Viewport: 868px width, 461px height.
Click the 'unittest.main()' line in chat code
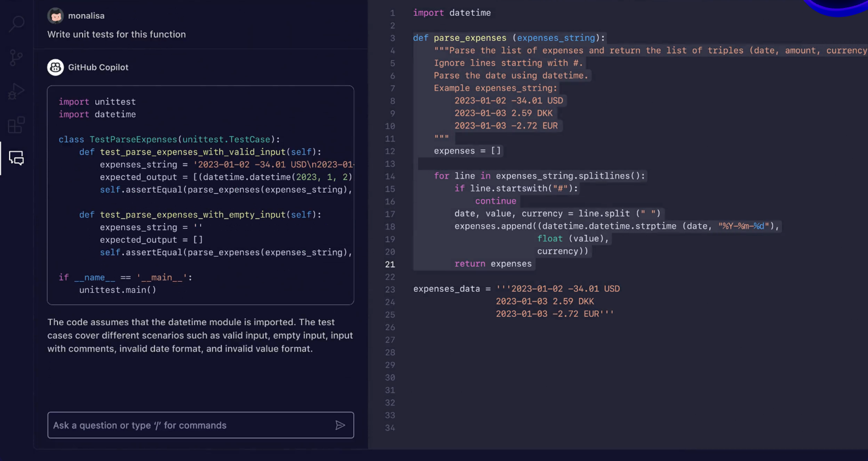coord(117,290)
